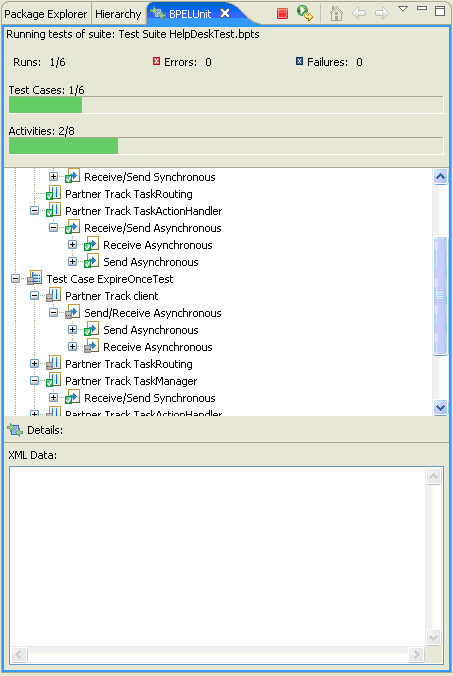Expand the Receive Asynchronous node under TaskActionHandler
The width and height of the screenshot is (453, 676).
(x=72, y=245)
